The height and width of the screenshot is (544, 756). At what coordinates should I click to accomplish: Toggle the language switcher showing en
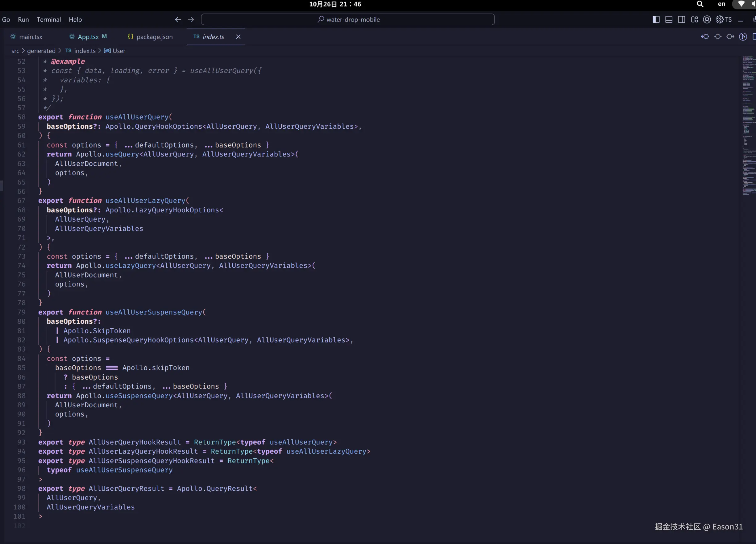(x=722, y=4)
